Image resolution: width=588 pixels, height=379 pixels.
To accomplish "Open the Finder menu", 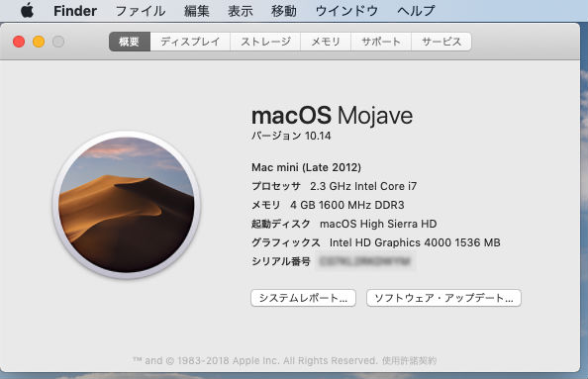I will click(75, 11).
